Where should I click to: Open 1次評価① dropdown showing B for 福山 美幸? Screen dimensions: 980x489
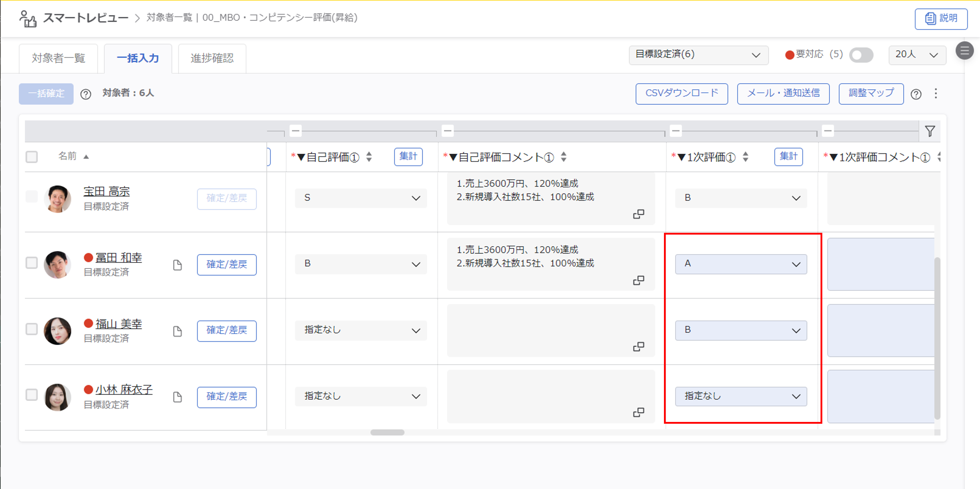pos(741,331)
